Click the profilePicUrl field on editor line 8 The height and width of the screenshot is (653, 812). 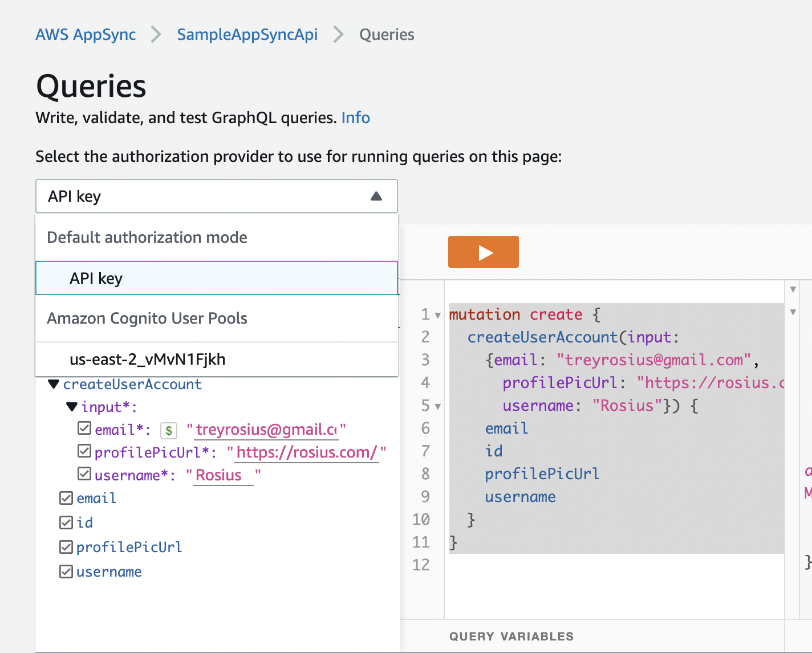point(542,474)
